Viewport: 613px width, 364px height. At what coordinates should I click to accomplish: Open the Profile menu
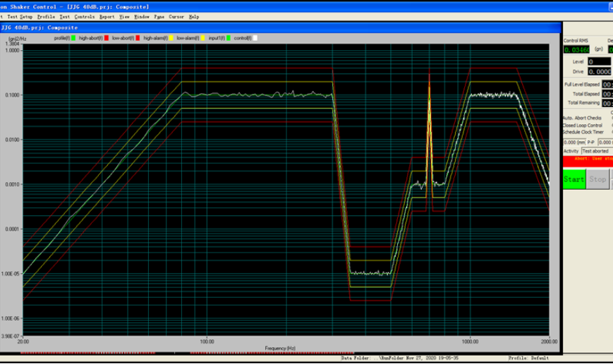click(x=46, y=17)
